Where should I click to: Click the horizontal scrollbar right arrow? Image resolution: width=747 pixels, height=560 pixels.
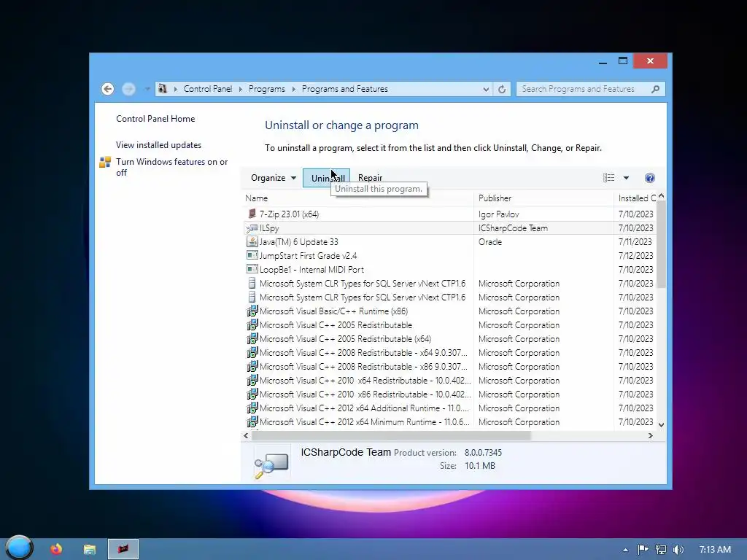[x=650, y=436]
